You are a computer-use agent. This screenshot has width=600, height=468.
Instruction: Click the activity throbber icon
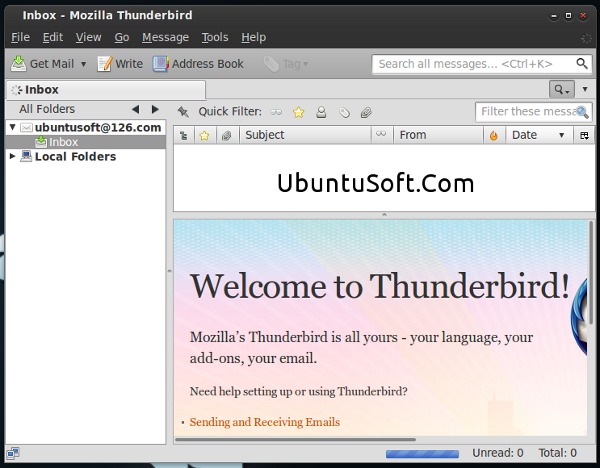[586, 38]
